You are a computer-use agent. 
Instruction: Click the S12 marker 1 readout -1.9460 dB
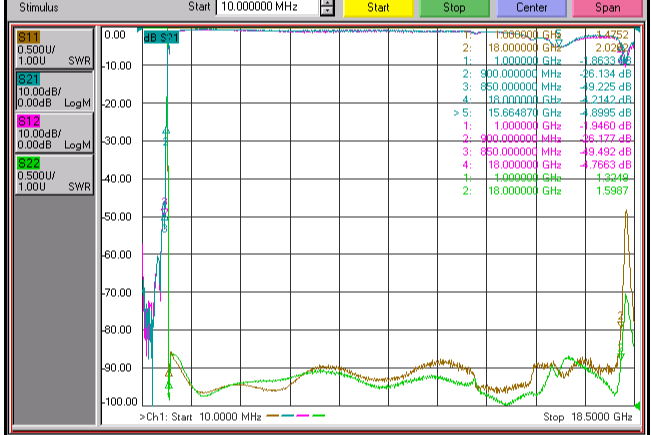605,126
